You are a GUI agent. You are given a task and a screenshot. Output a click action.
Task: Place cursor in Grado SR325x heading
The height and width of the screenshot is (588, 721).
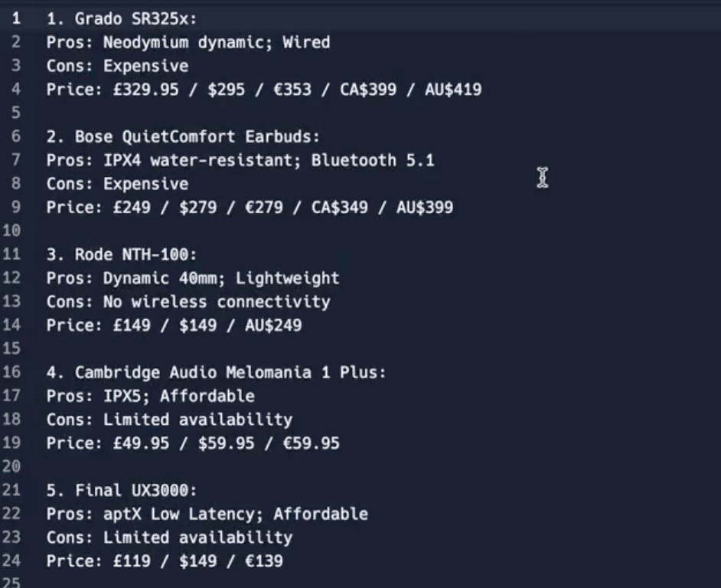click(122, 19)
